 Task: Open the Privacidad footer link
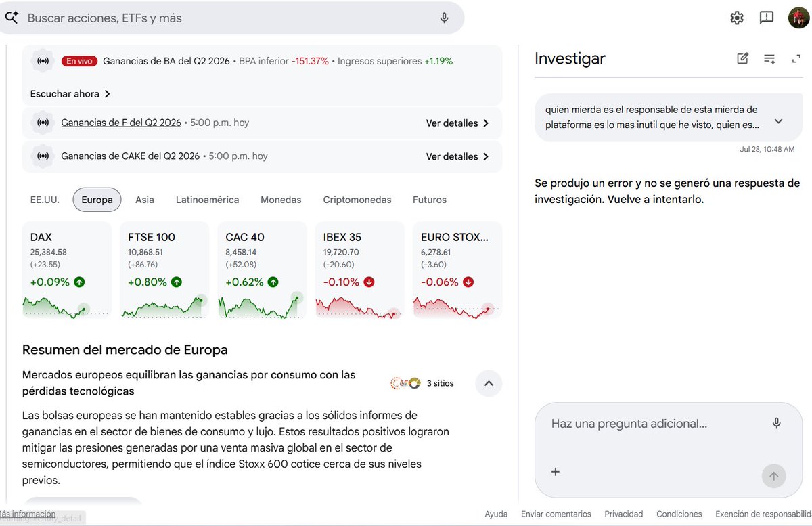point(624,514)
